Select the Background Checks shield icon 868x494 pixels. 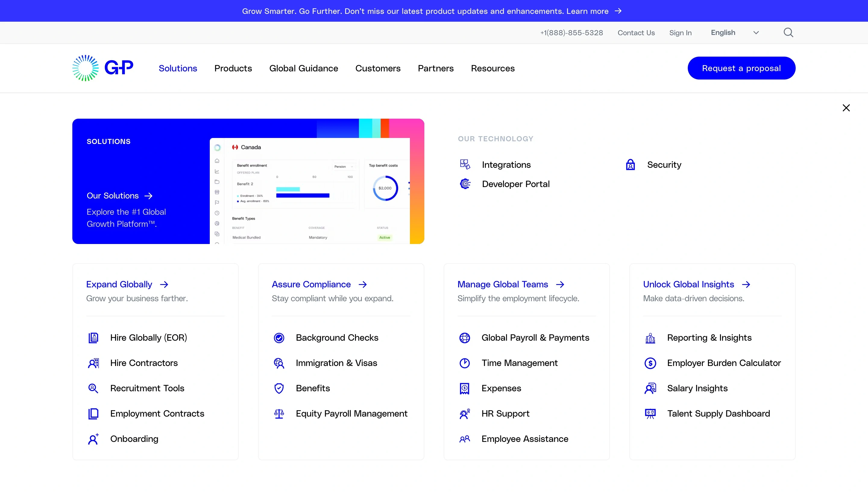coord(279,338)
